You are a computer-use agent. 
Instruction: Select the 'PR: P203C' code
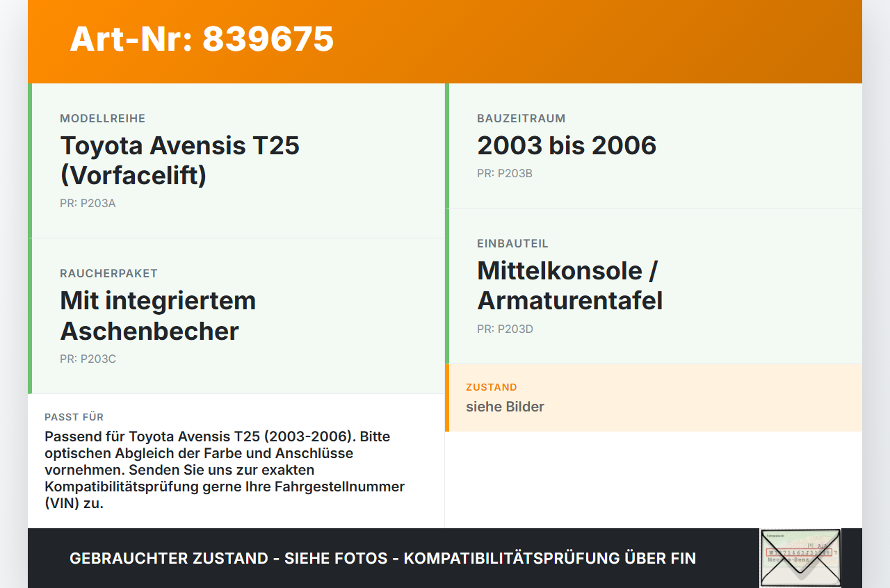[88, 359]
